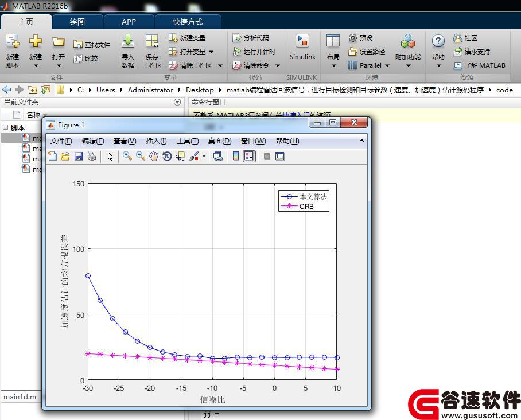Click the Hide Plot Tools icon

click(267, 156)
